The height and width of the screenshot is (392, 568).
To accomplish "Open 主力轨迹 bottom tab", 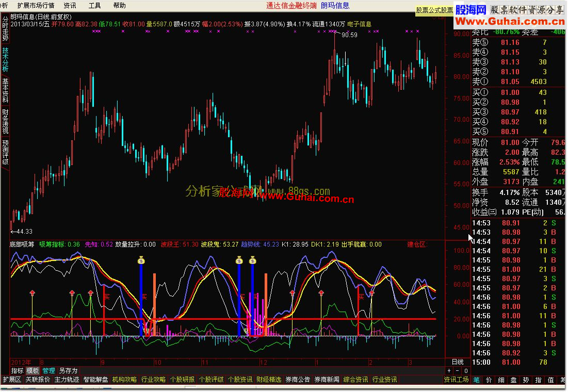I will pyautogui.click(x=67, y=379).
